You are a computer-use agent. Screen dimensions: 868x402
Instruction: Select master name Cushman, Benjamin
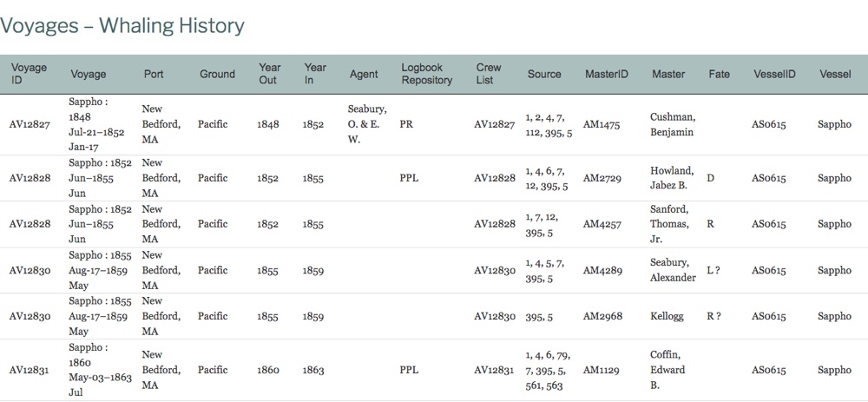(673, 124)
